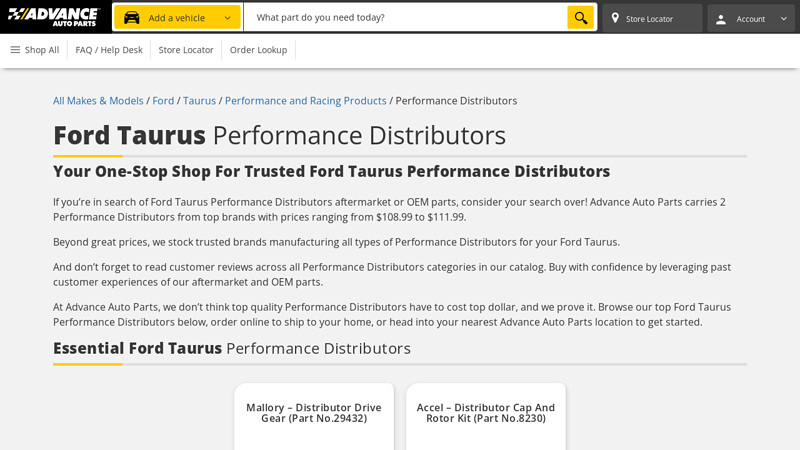Screen dimensions: 800x450
Task: Click the car icon in Add a vehicle
Action: point(132,18)
